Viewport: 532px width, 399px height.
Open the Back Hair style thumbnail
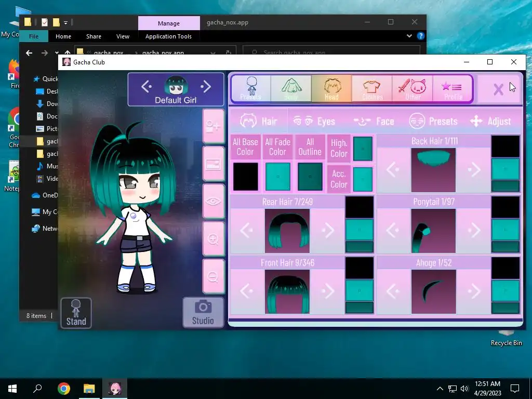434,170
